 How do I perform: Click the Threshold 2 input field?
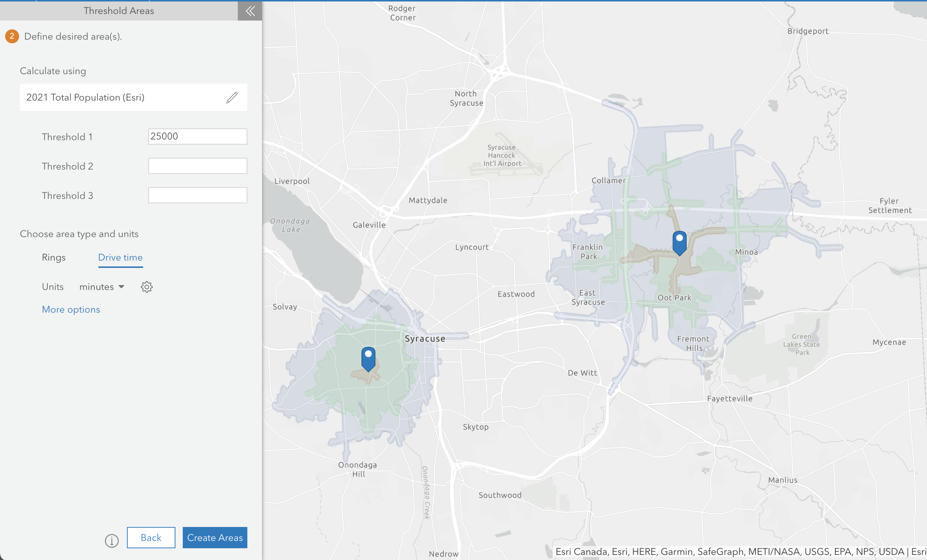pos(197,166)
